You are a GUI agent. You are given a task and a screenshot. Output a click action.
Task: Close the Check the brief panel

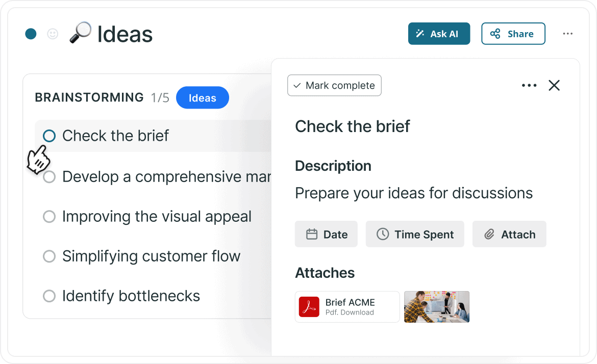click(x=554, y=86)
